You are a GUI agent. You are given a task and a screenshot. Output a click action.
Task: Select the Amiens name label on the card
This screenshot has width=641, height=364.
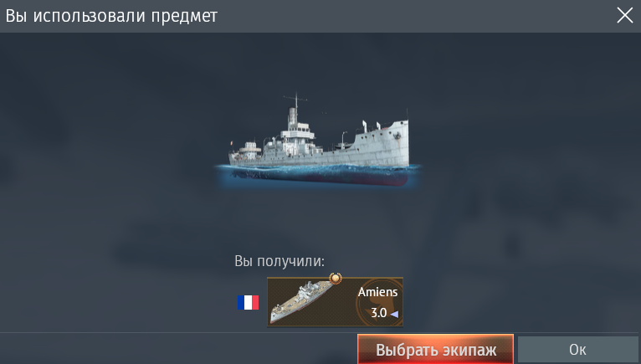tap(377, 292)
